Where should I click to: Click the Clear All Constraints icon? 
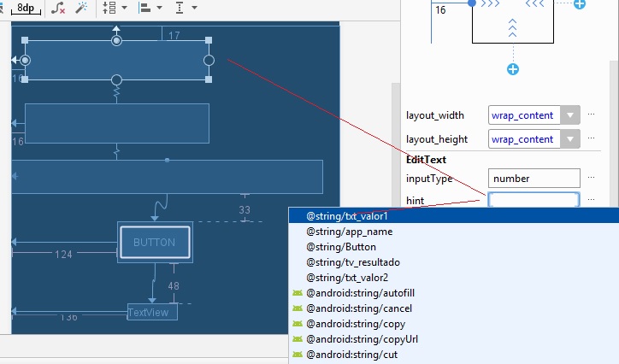coord(58,8)
